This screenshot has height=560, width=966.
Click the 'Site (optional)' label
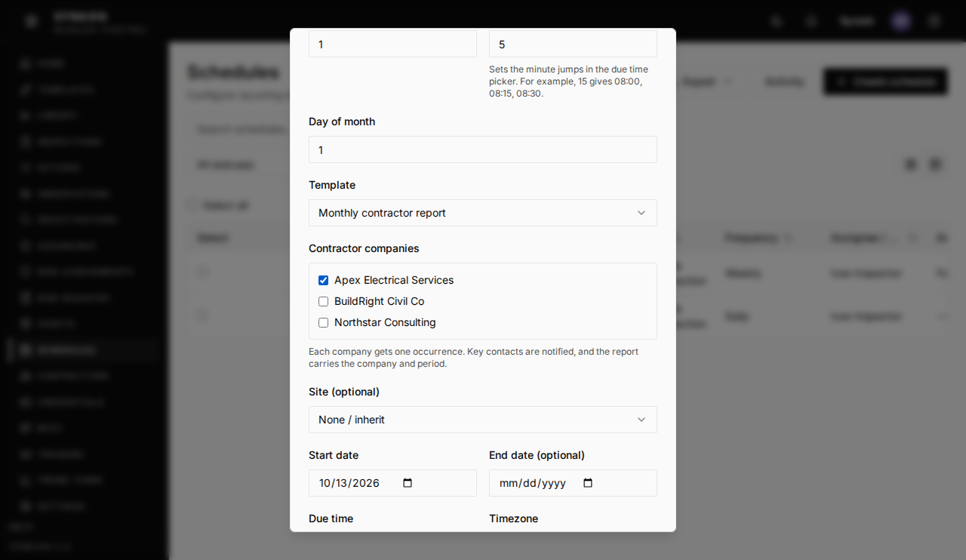pyautogui.click(x=344, y=392)
